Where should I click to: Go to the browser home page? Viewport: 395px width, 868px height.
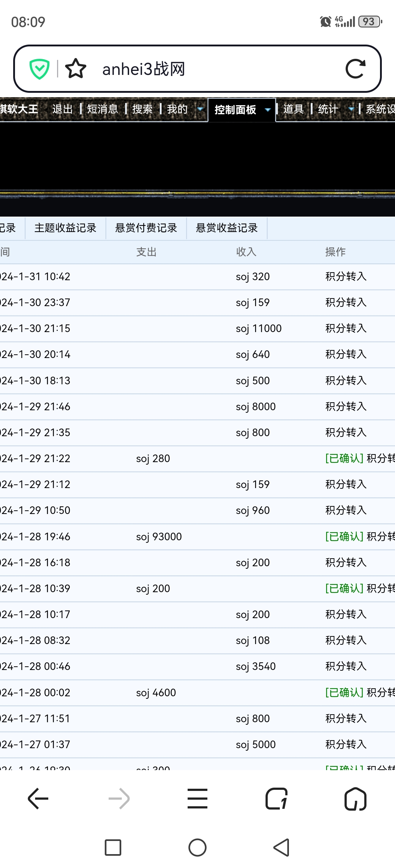point(355,799)
